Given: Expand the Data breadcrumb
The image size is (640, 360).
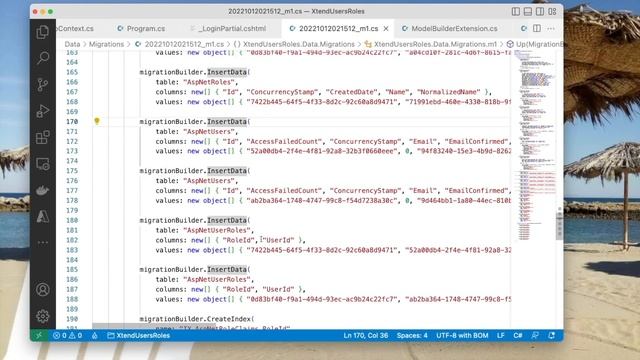Looking at the screenshot, I should tap(72, 44).
